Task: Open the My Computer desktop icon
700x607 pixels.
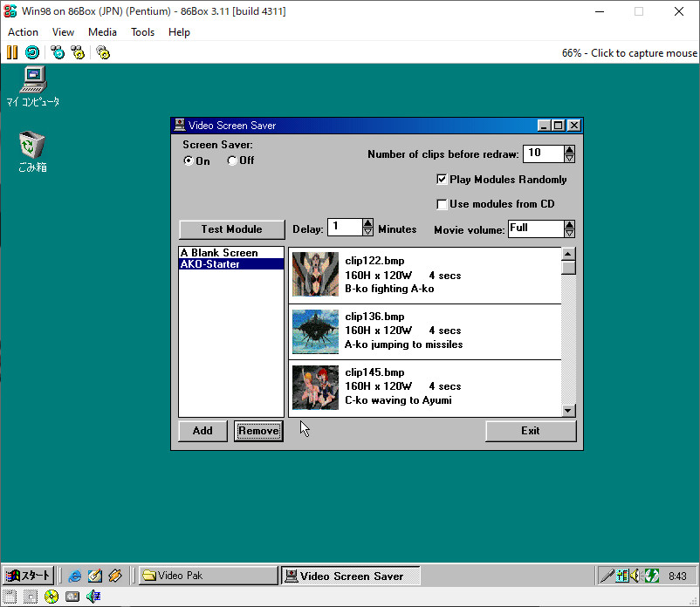Action: 32,87
